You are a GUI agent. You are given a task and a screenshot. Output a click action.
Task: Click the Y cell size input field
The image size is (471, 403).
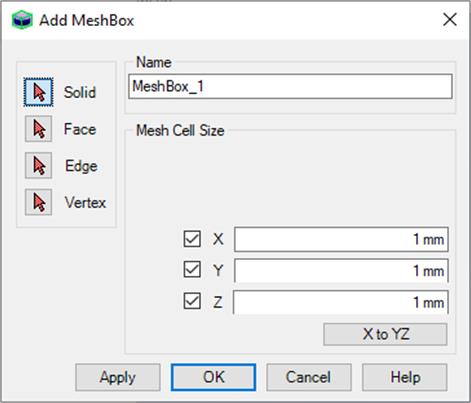point(341,270)
